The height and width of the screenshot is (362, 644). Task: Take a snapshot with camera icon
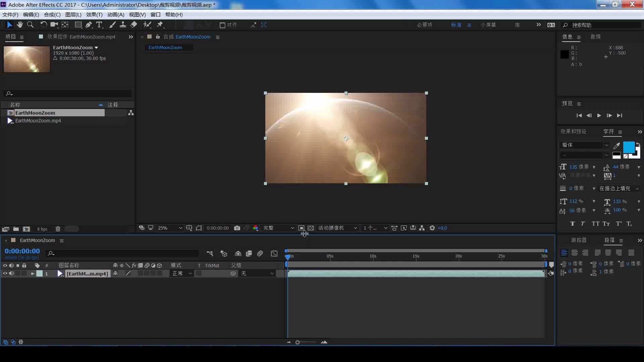coord(237,228)
